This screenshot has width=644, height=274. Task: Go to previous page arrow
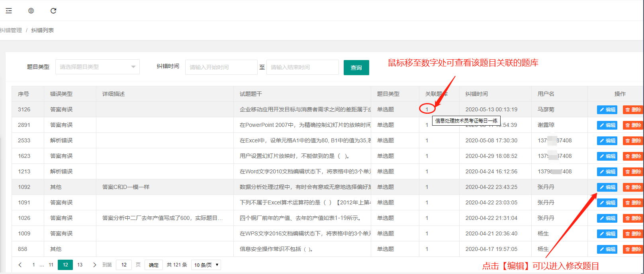pyautogui.click(x=20, y=265)
